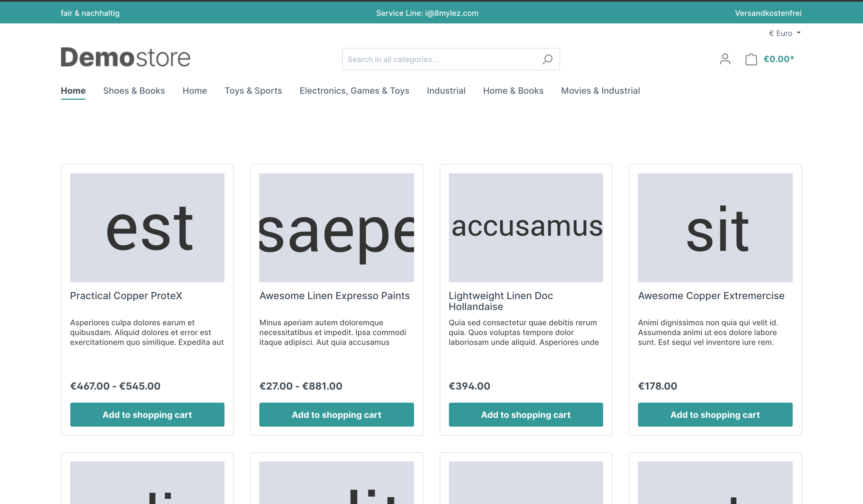Open Movies & Industrial category
Image resolution: width=863 pixels, height=504 pixels.
click(600, 91)
